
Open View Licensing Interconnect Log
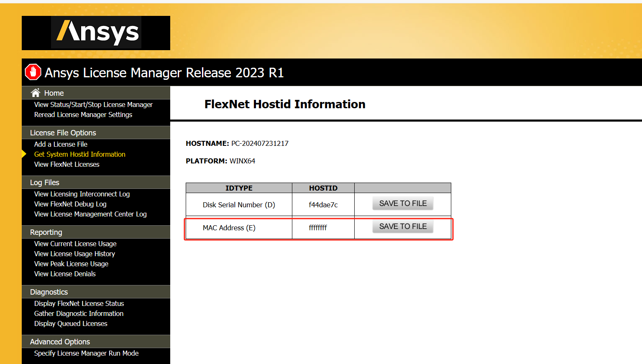[x=82, y=194]
